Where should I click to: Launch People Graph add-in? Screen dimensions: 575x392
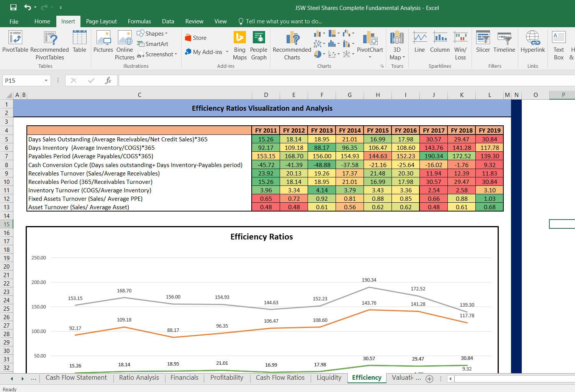click(259, 46)
